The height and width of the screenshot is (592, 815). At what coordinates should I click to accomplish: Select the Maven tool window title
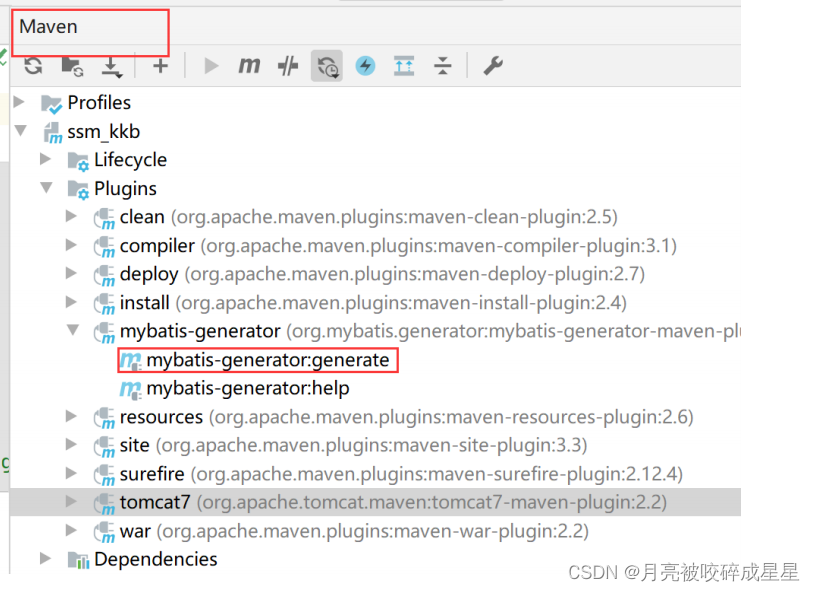(48, 27)
